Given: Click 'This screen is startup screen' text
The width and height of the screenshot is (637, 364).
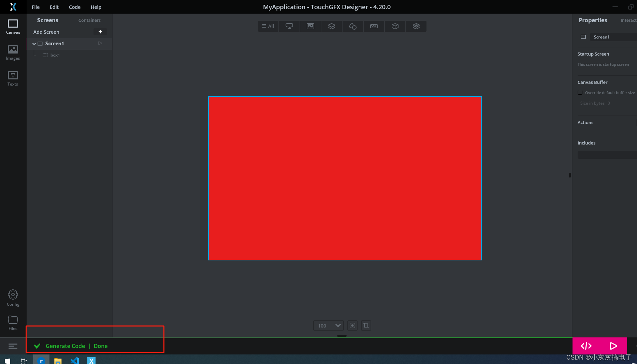Looking at the screenshot, I should click(x=603, y=64).
